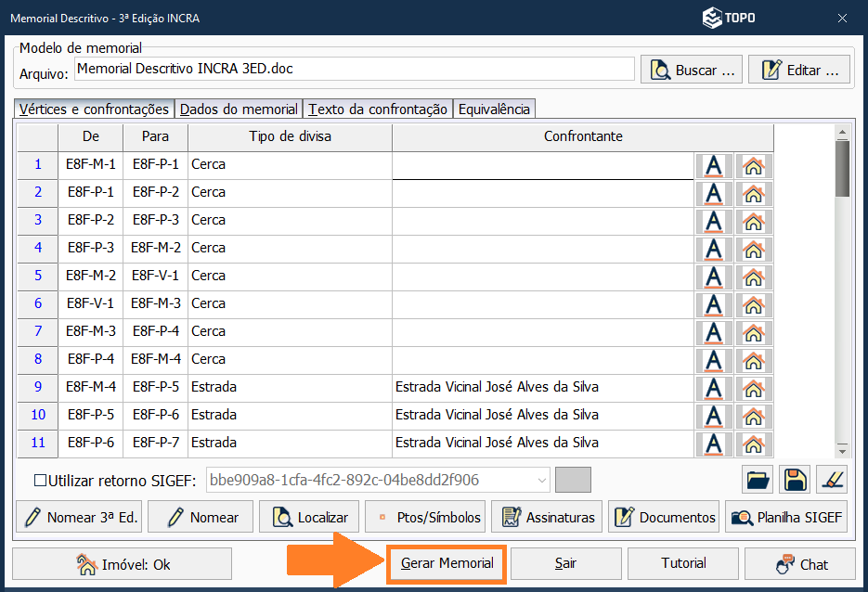868x592 pixels.
Task: Click the house icon in row 5
Action: 754,277
